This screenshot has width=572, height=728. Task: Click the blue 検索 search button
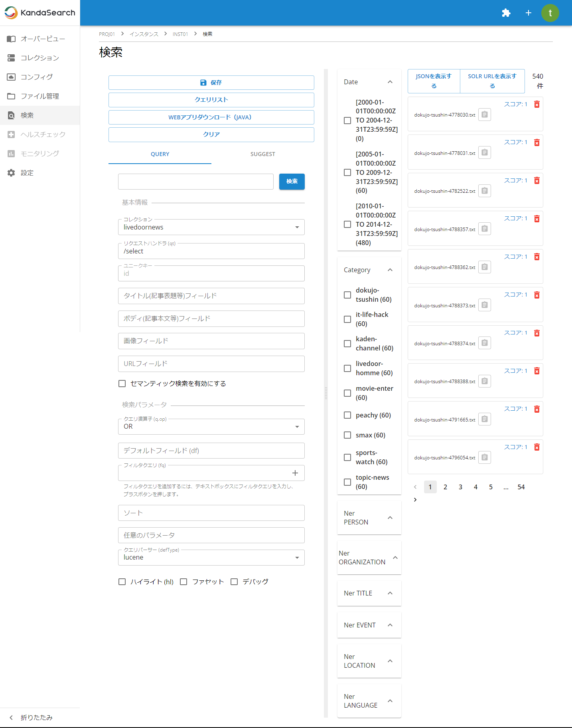click(292, 182)
